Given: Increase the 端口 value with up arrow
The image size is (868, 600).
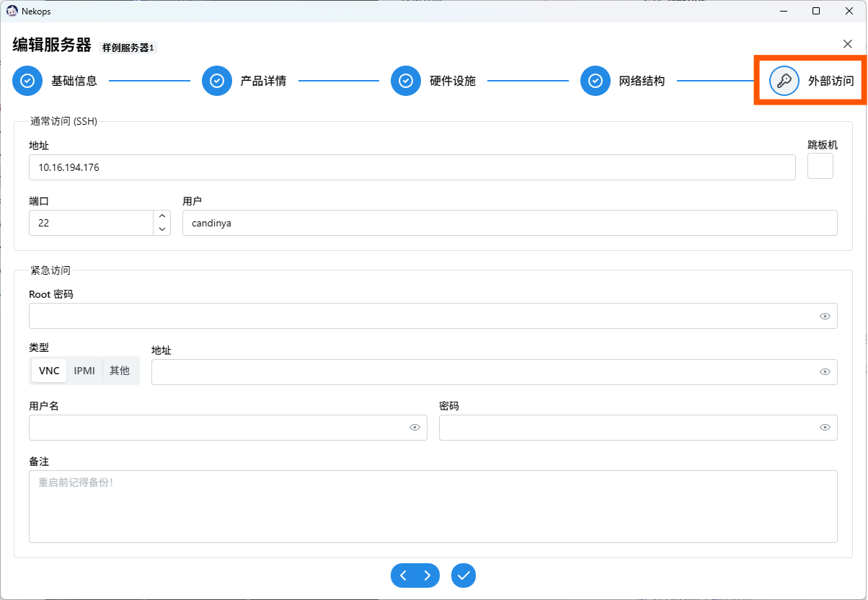Looking at the screenshot, I should pos(162,216).
